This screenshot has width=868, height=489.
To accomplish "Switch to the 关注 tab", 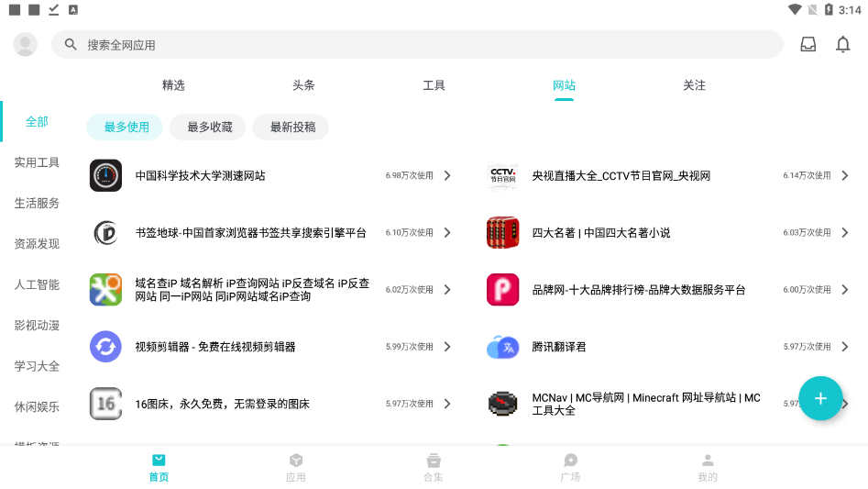I will 694,85.
